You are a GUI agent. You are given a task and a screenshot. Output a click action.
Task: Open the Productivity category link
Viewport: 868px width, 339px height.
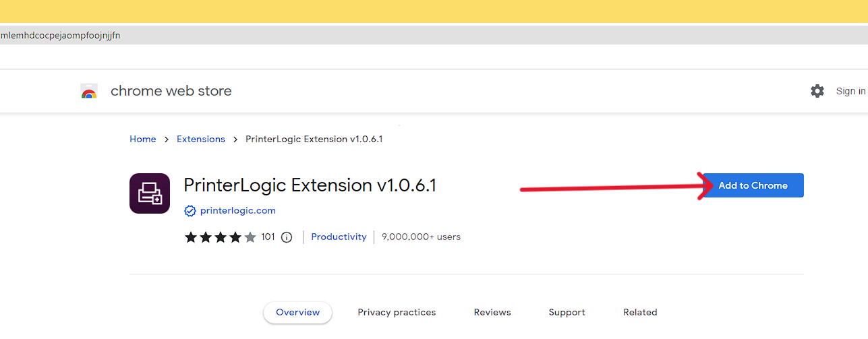[x=339, y=237]
